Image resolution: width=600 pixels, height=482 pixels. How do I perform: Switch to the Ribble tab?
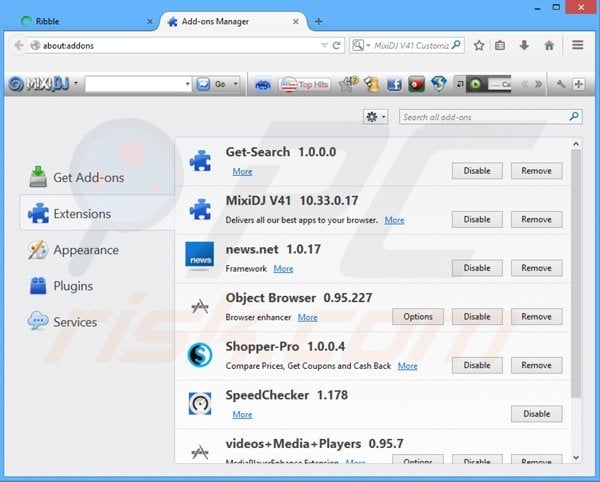pos(82,21)
